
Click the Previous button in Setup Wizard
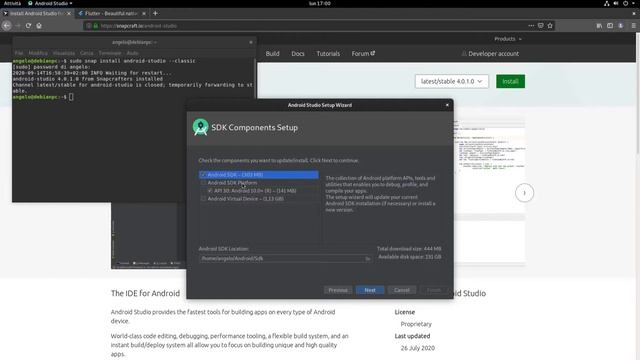click(x=338, y=290)
